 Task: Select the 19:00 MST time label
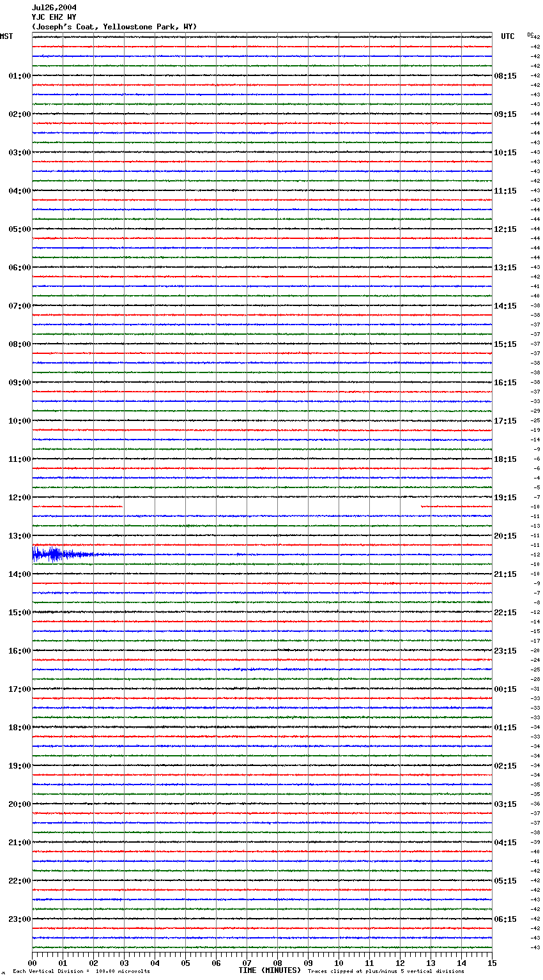pyautogui.click(x=20, y=766)
